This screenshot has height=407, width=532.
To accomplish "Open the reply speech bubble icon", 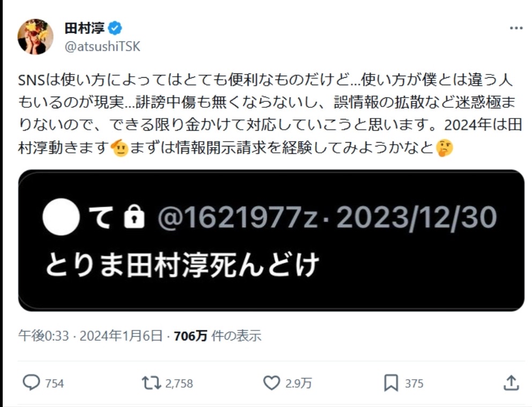I will click(31, 382).
